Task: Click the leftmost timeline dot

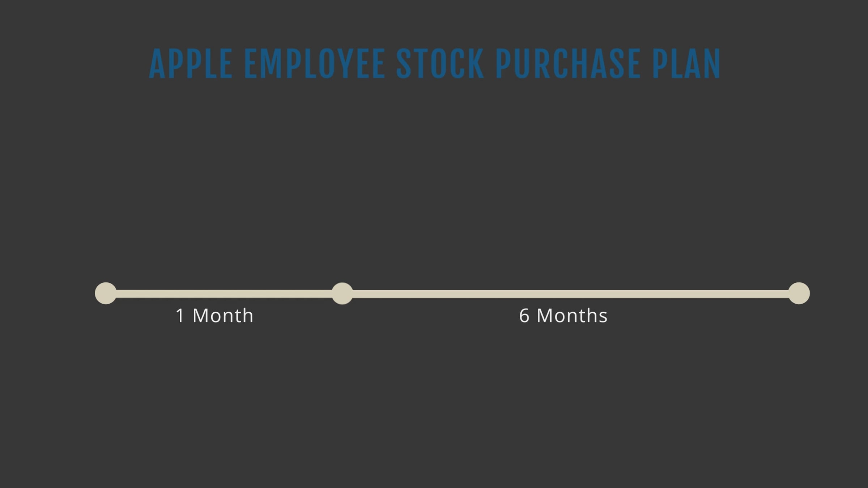Action: point(106,293)
